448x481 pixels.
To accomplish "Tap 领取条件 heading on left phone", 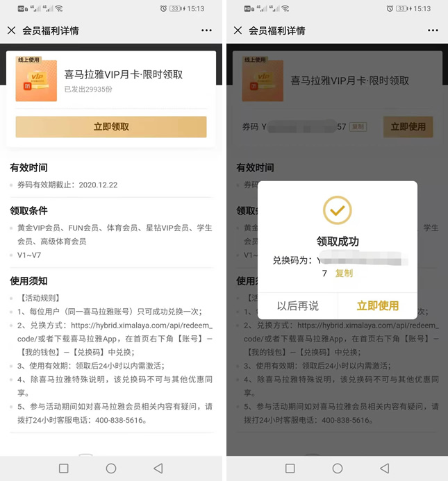I will pyautogui.click(x=28, y=211).
